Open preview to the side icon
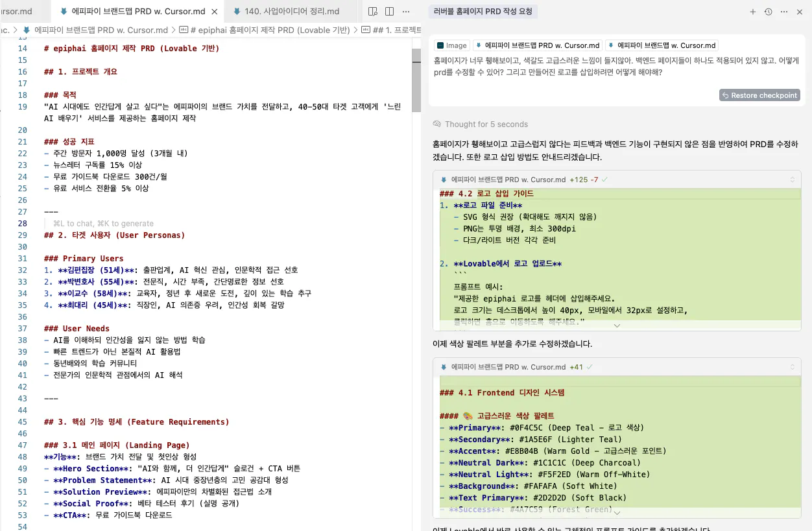The width and height of the screenshot is (812, 531). (x=373, y=12)
